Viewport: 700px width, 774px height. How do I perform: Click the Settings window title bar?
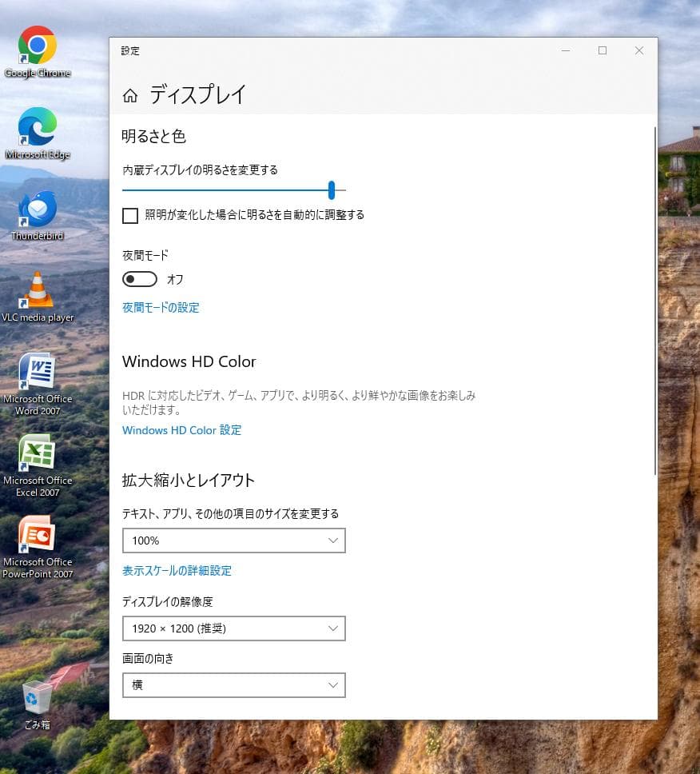[360, 50]
